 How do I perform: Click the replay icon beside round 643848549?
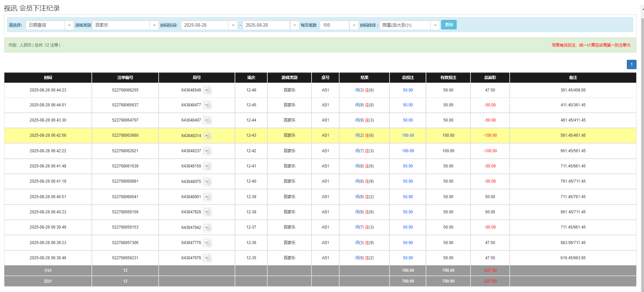pos(207,90)
